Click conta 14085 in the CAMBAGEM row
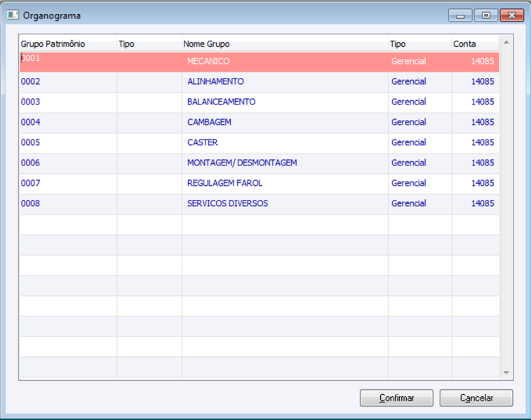 point(483,122)
